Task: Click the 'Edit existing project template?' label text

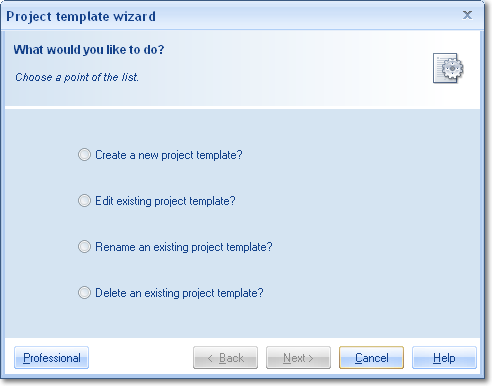Action: [x=165, y=201]
